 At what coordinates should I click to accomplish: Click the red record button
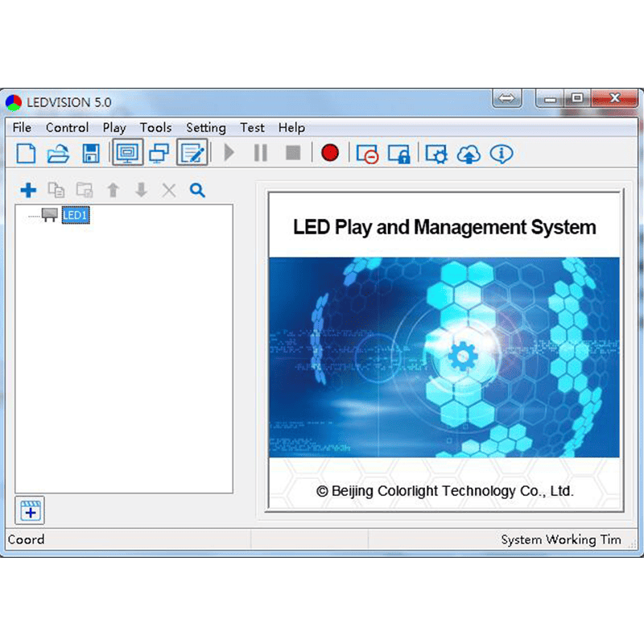click(x=330, y=153)
